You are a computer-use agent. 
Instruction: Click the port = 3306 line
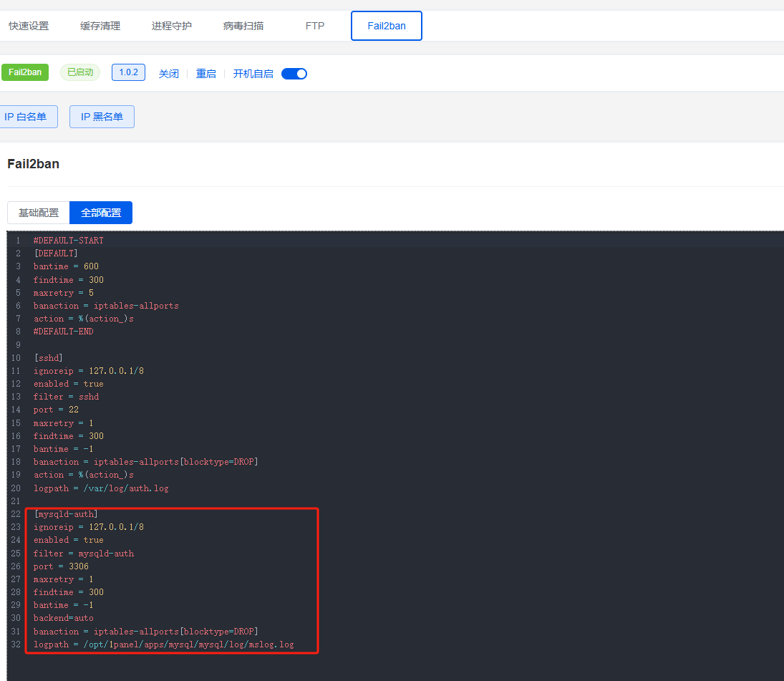pos(61,566)
